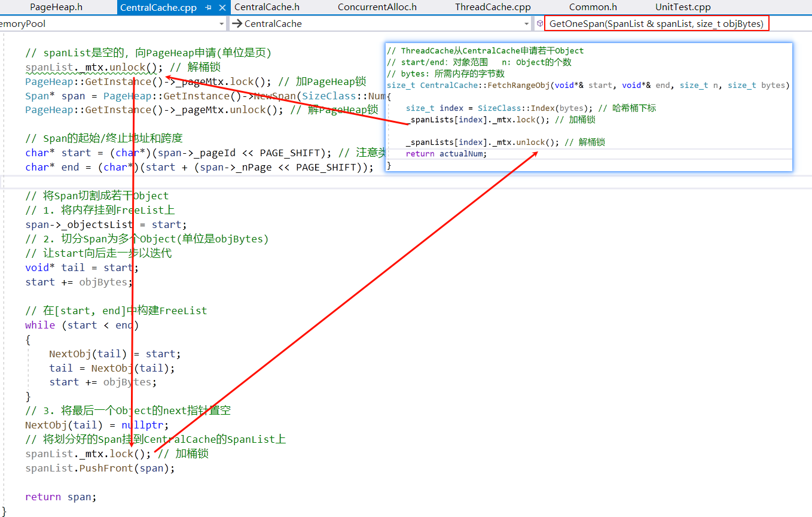
Task: Switch to the PageHeap.h tab
Action: point(56,7)
